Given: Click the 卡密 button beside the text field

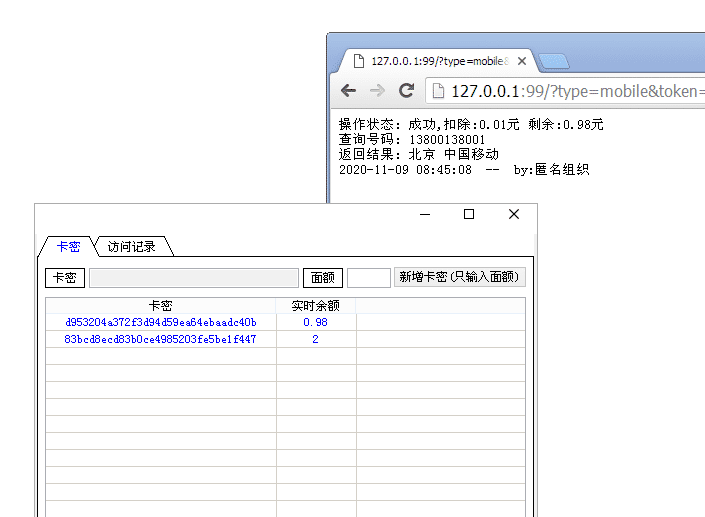Looking at the screenshot, I should coord(65,277).
